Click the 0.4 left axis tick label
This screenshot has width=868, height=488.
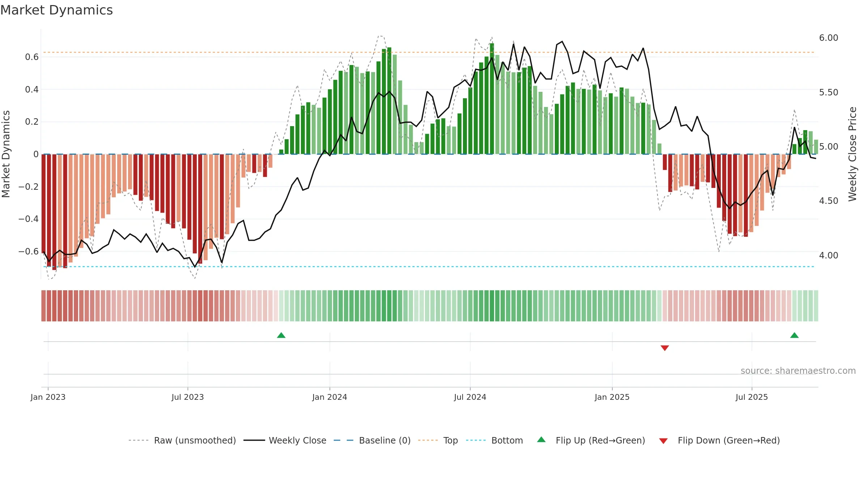click(32, 89)
